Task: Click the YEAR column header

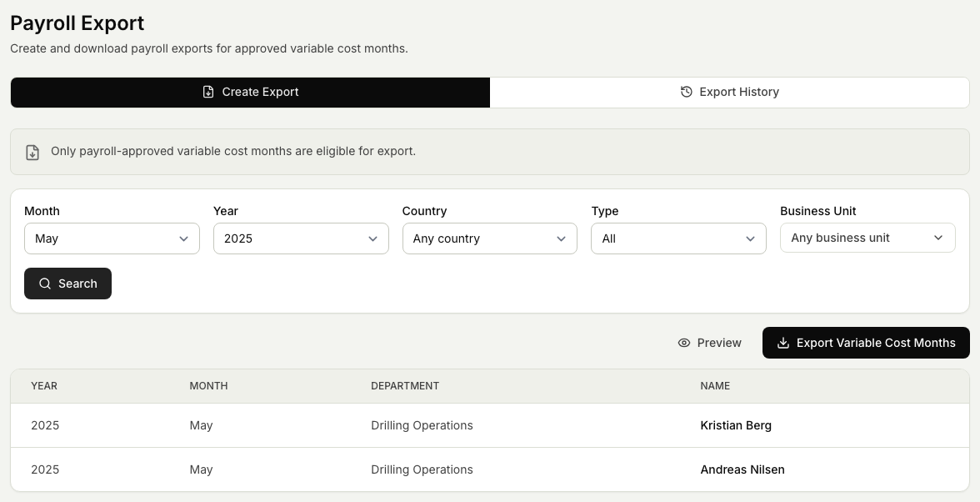Action: (43, 386)
